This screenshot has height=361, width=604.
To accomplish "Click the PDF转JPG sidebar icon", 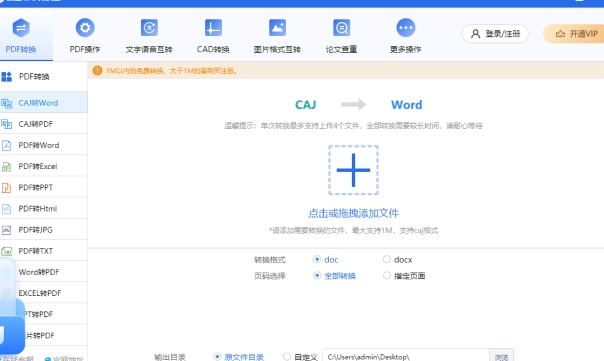I will coord(7,230).
